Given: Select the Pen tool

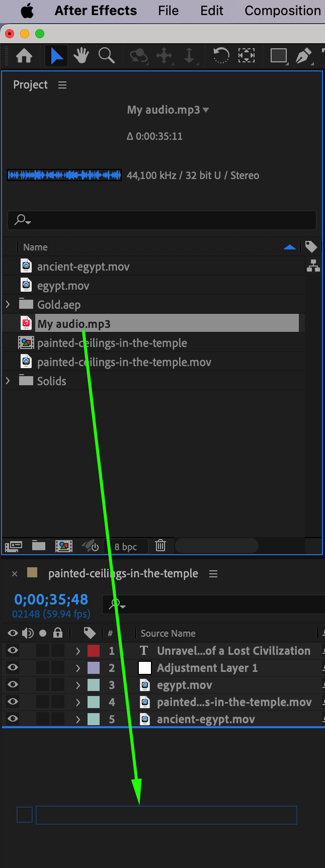Looking at the screenshot, I should pyautogui.click(x=303, y=55).
